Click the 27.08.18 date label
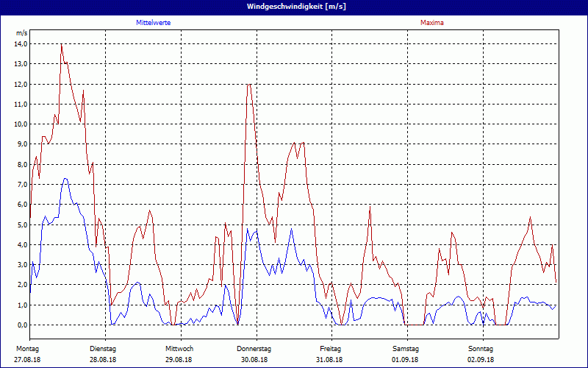 tap(26, 359)
